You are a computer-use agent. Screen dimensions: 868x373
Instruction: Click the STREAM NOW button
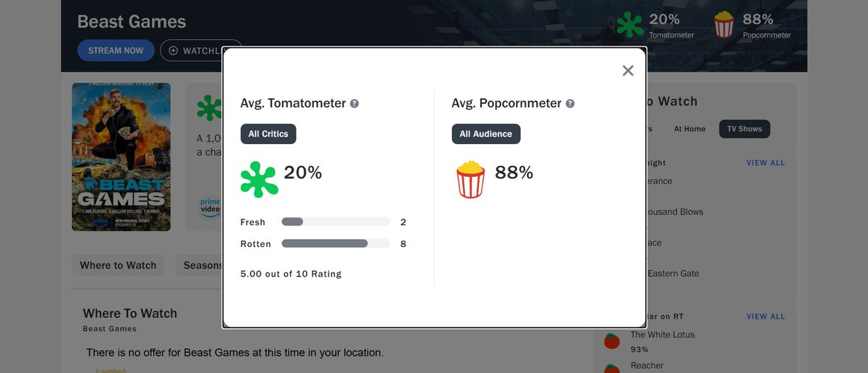(x=116, y=51)
